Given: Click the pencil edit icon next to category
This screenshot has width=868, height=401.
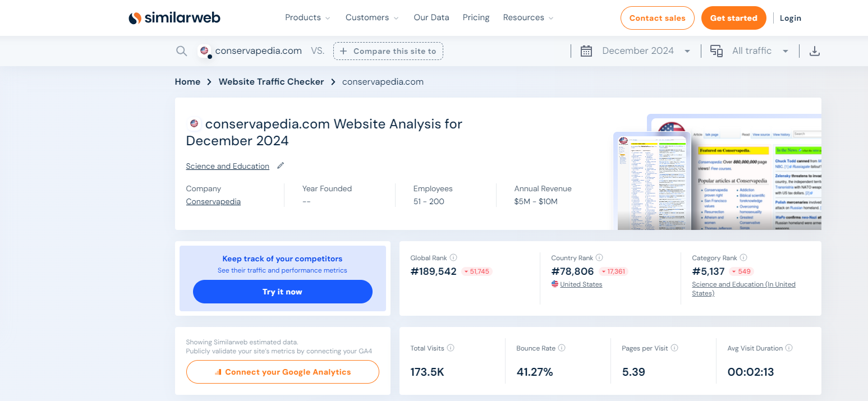Looking at the screenshot, I should tap(281, 165).
